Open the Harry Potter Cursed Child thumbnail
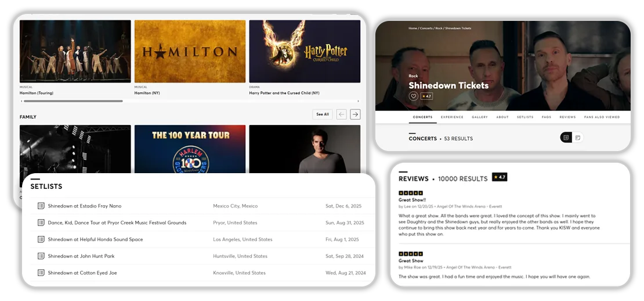The image size is (644, 301). tap(305, 51)
